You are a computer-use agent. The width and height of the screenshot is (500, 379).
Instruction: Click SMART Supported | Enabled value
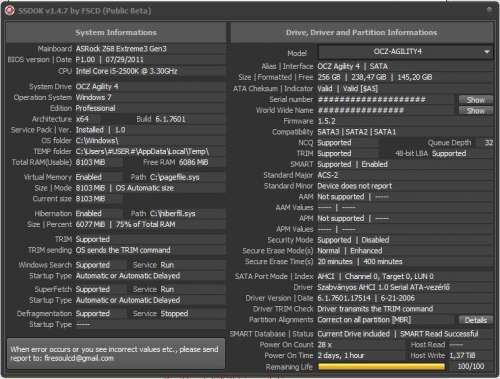[352, 164]
